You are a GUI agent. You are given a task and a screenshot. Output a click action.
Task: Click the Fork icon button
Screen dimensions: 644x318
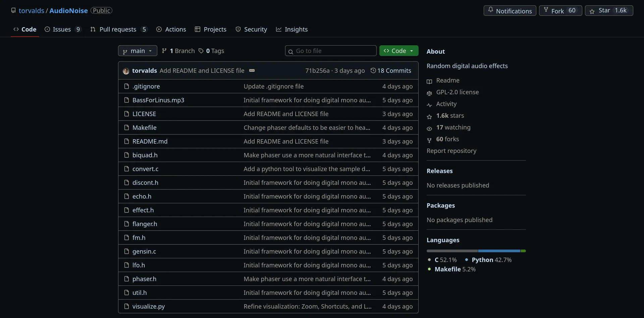pos(546,10)
